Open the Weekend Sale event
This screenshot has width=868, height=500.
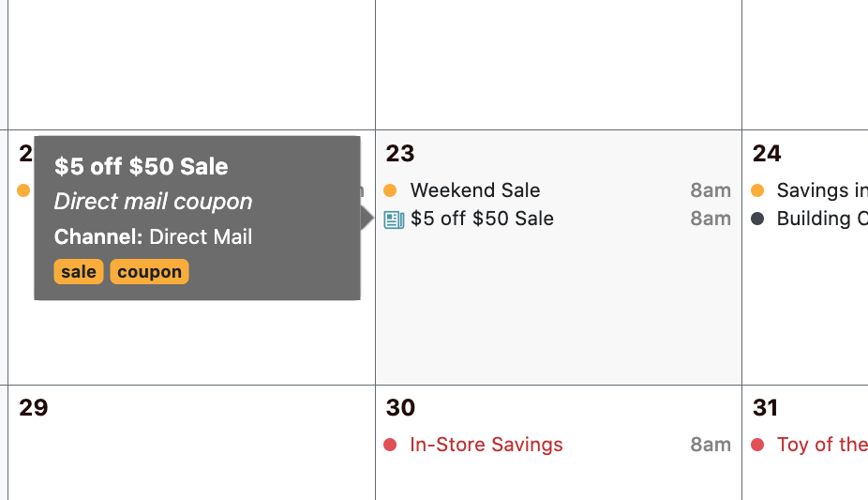pyautogui.click(x=475, y=190)
